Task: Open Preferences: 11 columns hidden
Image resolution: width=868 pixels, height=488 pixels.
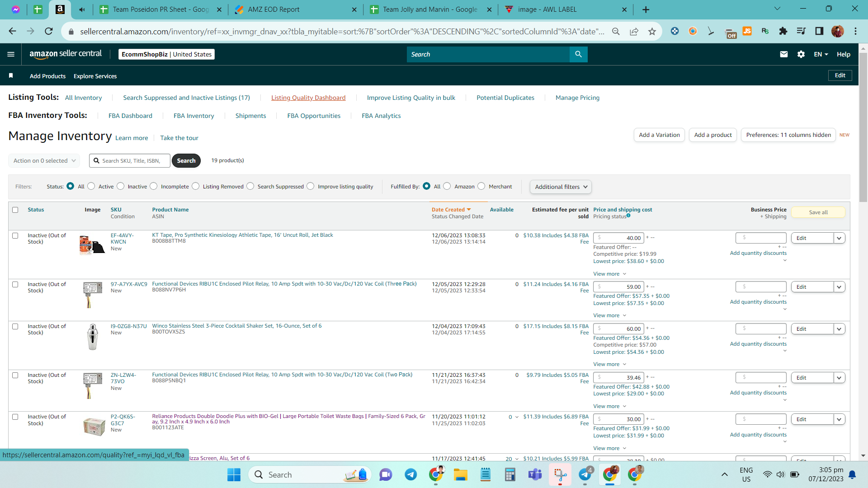Action: click(788, 135)
